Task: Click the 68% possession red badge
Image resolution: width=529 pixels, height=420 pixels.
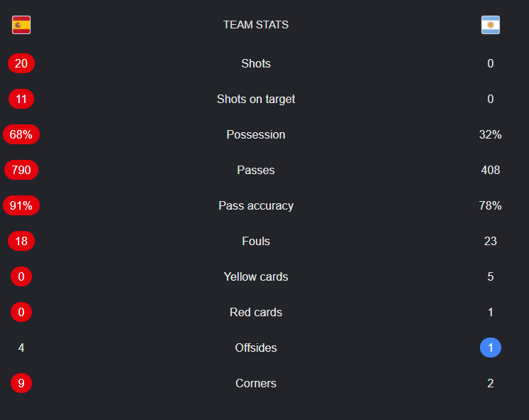Action: pyautogui.click(x=21, y=134)
